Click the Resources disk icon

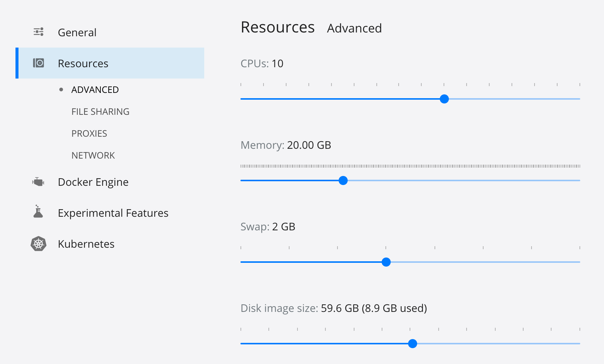click(x=39, y=63)
